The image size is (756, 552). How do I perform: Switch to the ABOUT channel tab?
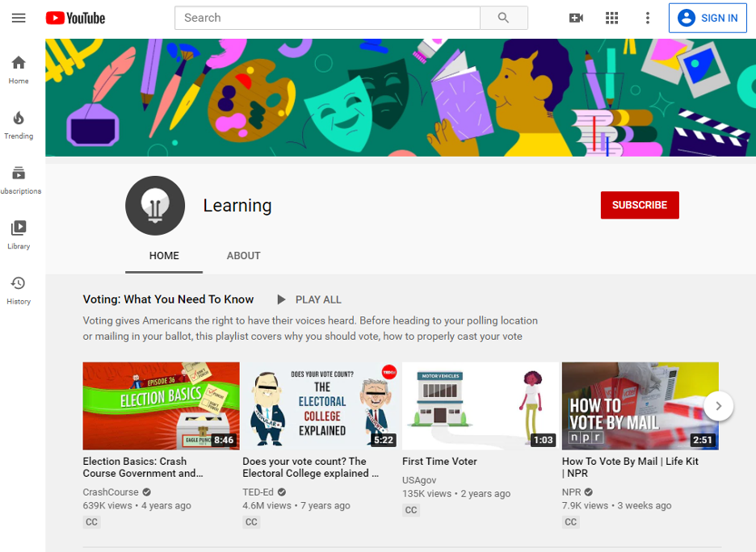(243, 256)
